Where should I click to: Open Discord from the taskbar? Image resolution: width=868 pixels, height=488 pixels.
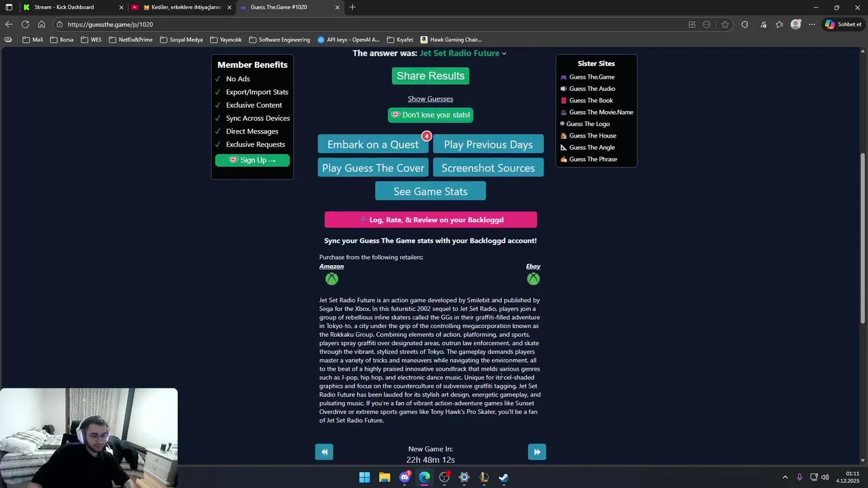coord(405,477)
